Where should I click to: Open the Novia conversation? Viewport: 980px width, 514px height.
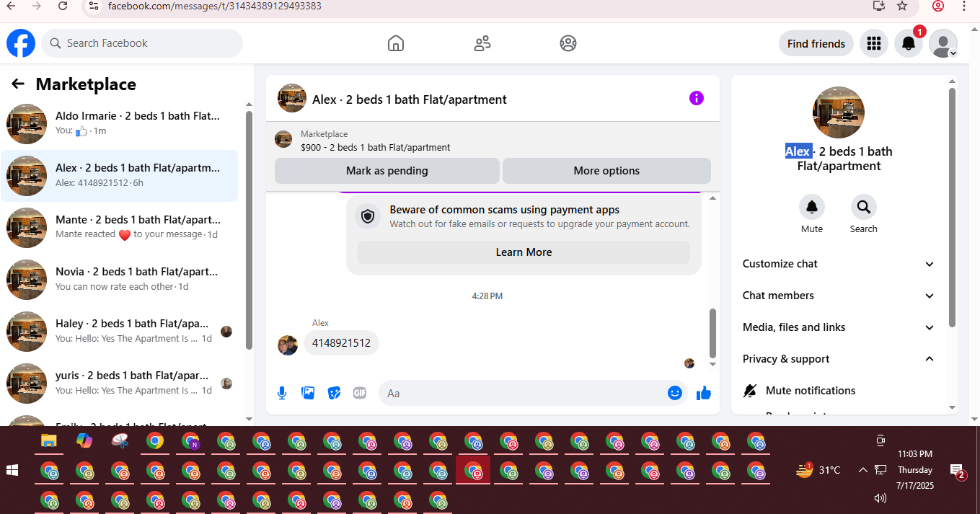pyautogui.click(x=120, y=279)
